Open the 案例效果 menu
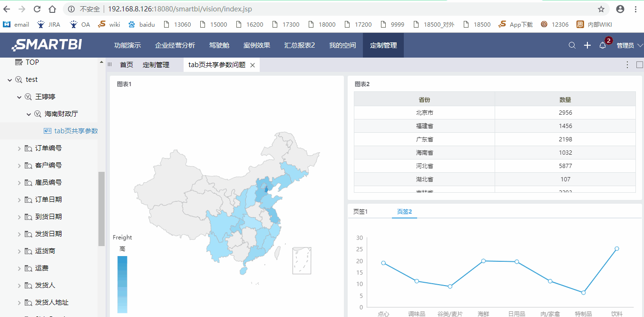 pos(257,45)
